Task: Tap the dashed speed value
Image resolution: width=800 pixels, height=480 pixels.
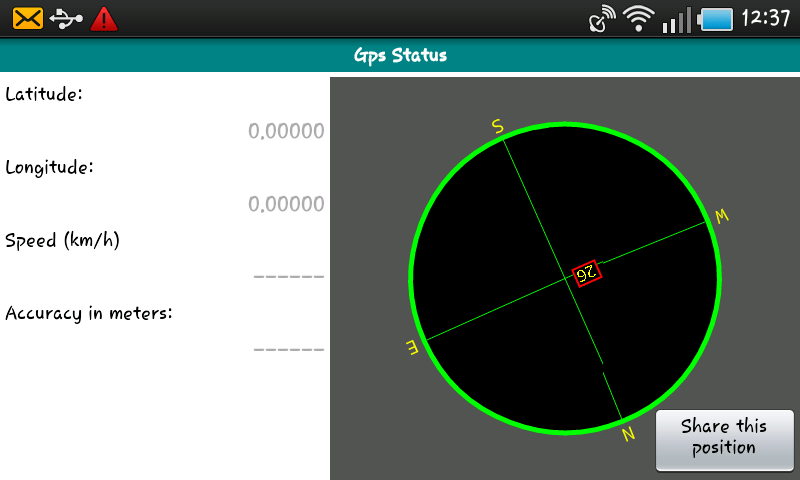Action: (x=289, y=277)
